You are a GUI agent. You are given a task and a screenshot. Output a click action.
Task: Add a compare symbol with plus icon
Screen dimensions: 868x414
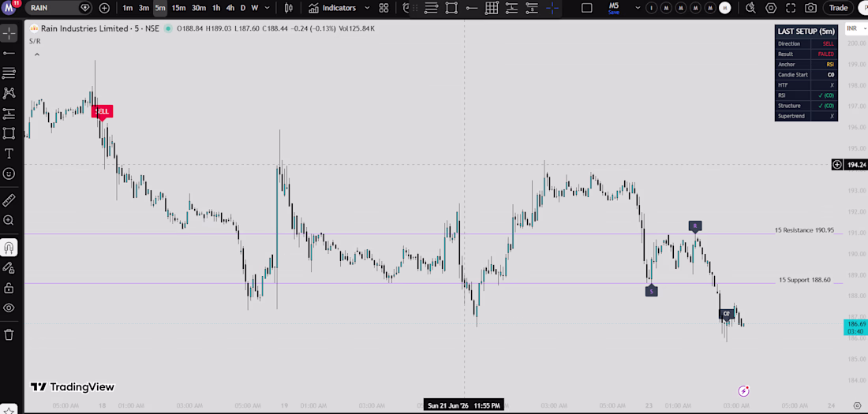104,8
